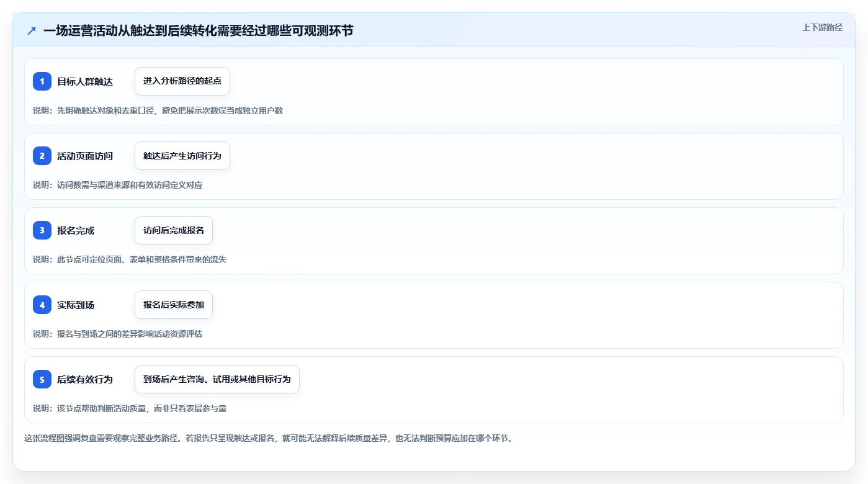Select step number 4 badge
Screen dimensions: 868x484
pyautogui.click(x=42, y=305)
